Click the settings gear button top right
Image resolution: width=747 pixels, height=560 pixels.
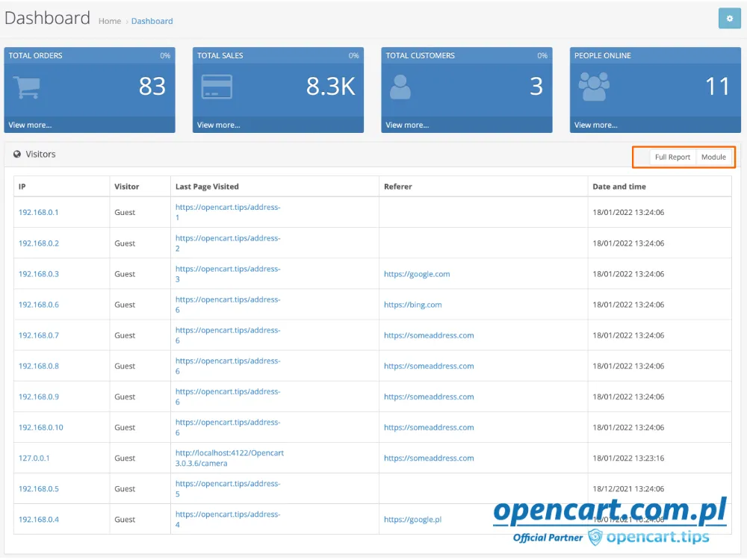coord(729,19)
